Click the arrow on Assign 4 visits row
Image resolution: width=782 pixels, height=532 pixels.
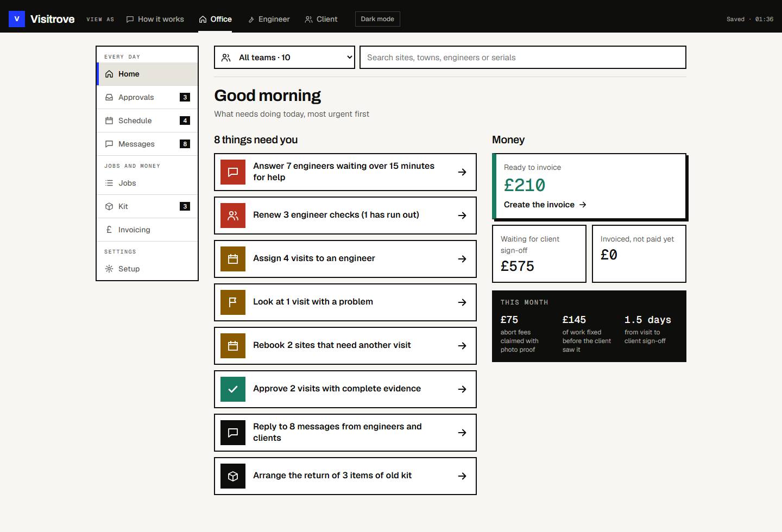click(462, 259)
